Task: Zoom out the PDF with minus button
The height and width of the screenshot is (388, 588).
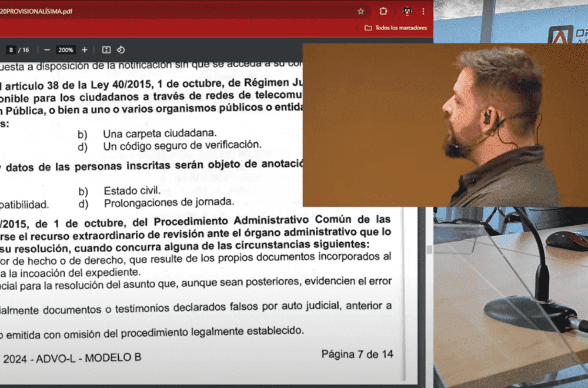Action: pyautogui.click(x=47, y=50)
